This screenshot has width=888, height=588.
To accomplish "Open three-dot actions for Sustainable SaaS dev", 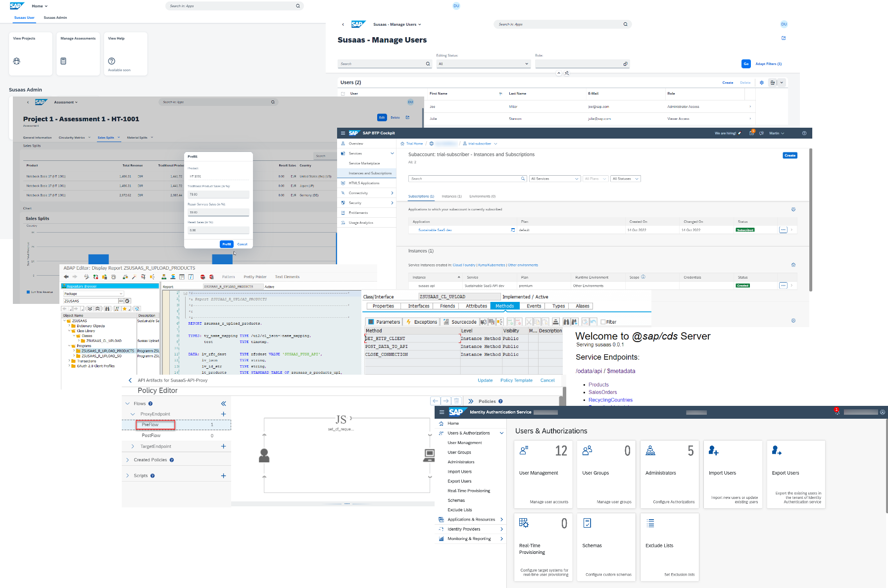I will [x=783, y=230].
